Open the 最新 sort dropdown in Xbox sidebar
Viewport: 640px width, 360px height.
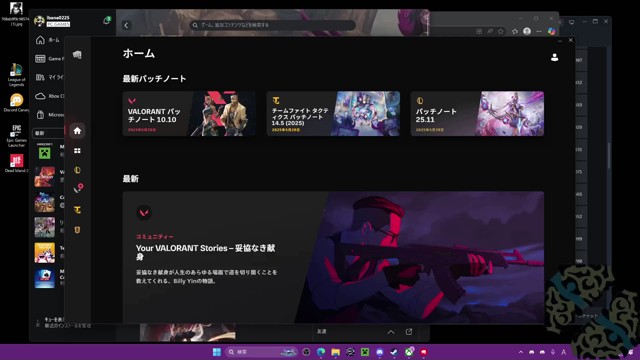(48, 133)
